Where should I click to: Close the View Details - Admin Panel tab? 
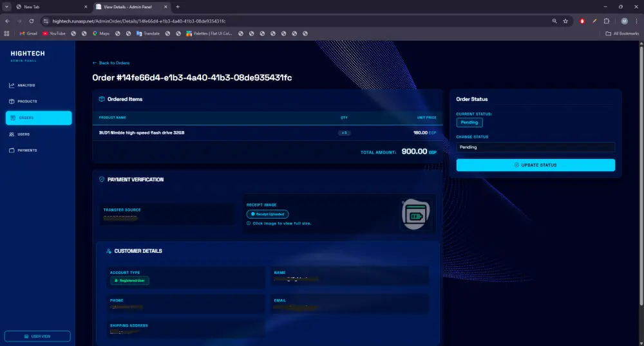[x=166, y=7]
